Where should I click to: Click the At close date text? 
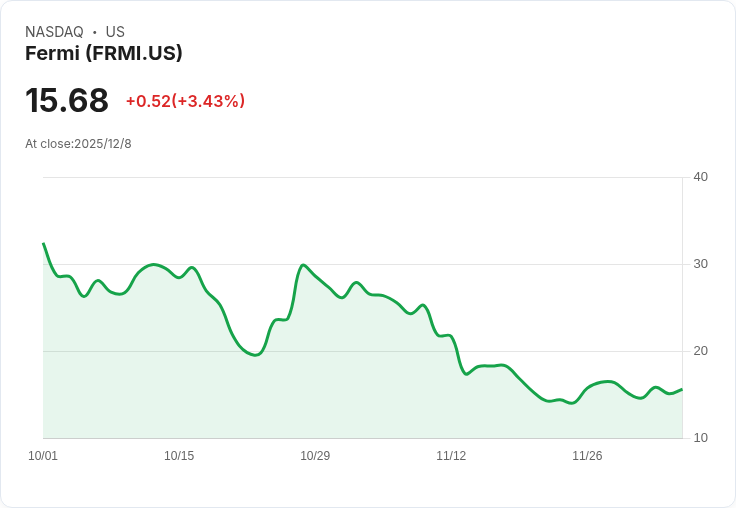[x=78, y=144]
